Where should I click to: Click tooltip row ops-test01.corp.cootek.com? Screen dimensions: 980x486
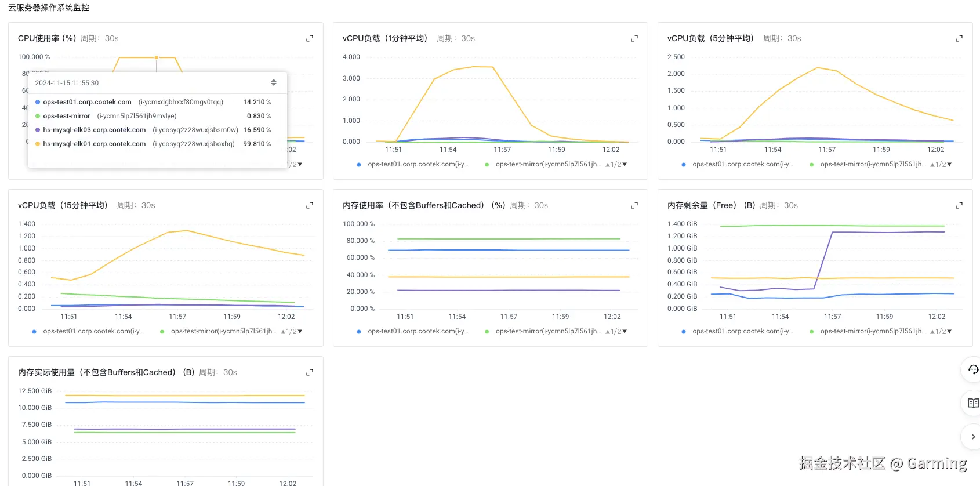coord(153,102)
